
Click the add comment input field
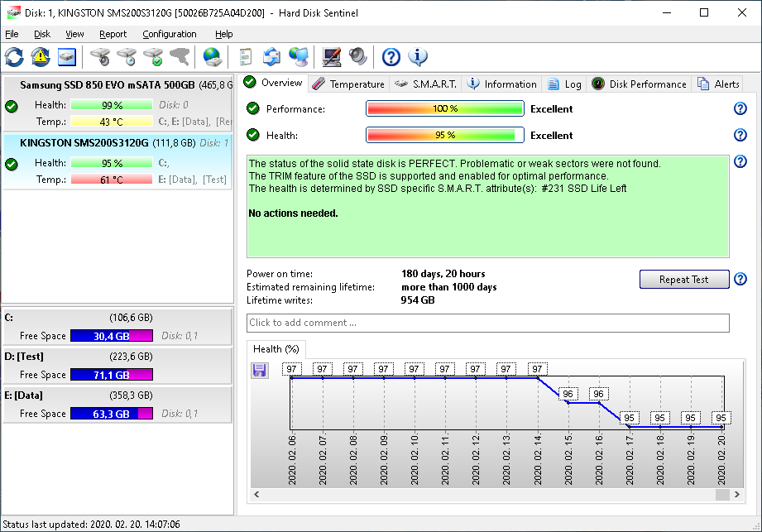click(x=488, y=323)
